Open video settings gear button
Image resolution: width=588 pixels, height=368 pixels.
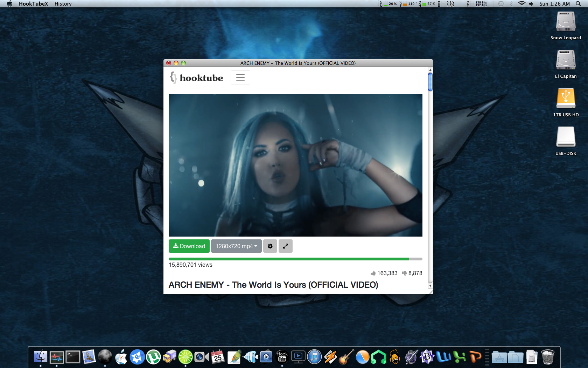(270, 246)
